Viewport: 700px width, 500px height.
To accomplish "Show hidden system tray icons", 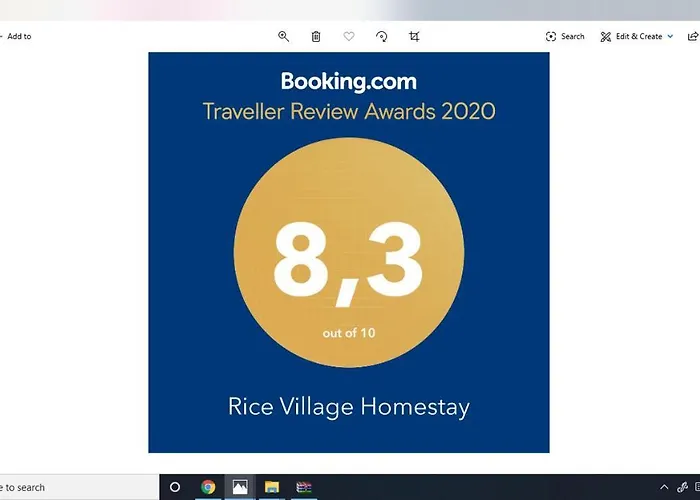I will point(664,487).
